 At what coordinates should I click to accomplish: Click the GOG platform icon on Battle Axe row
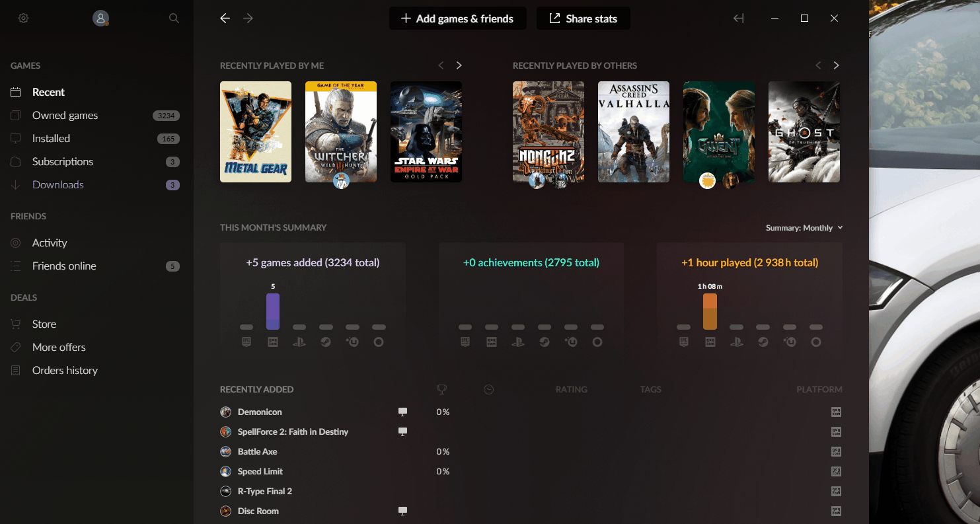(836, 451)
